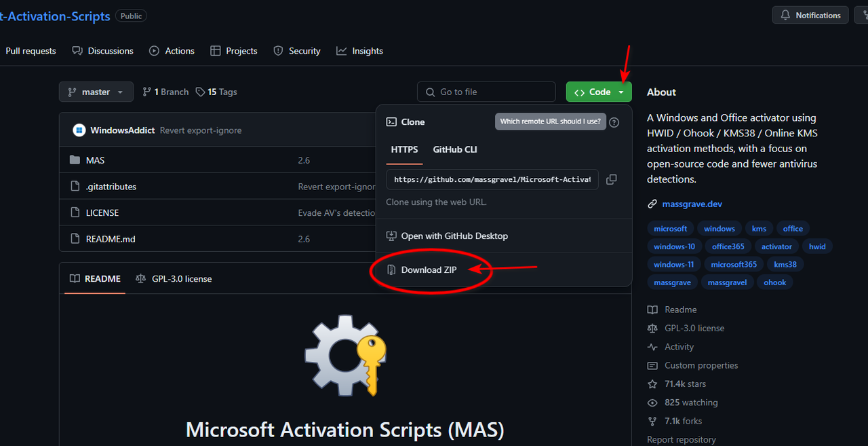
Task: Click the kms topic tag
Action: pos(759,229)
